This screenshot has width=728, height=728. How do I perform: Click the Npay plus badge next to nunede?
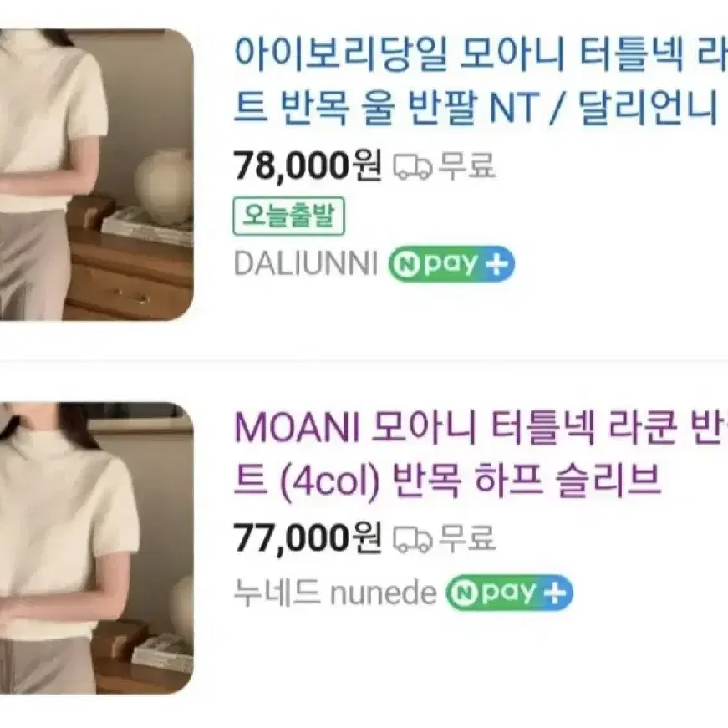[509, 593]
